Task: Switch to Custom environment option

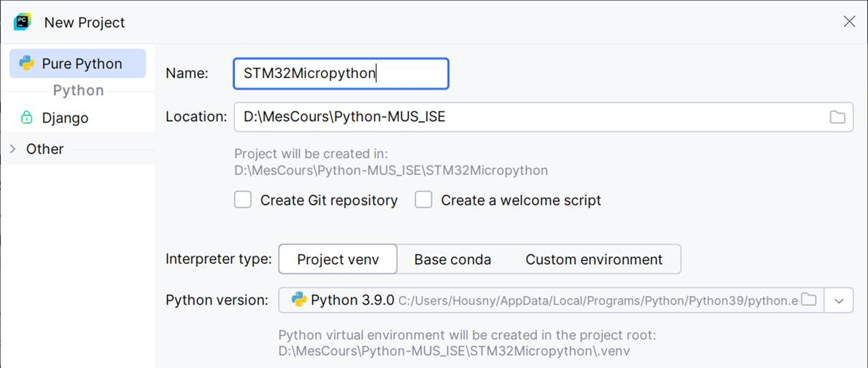Action: point(594,259)
